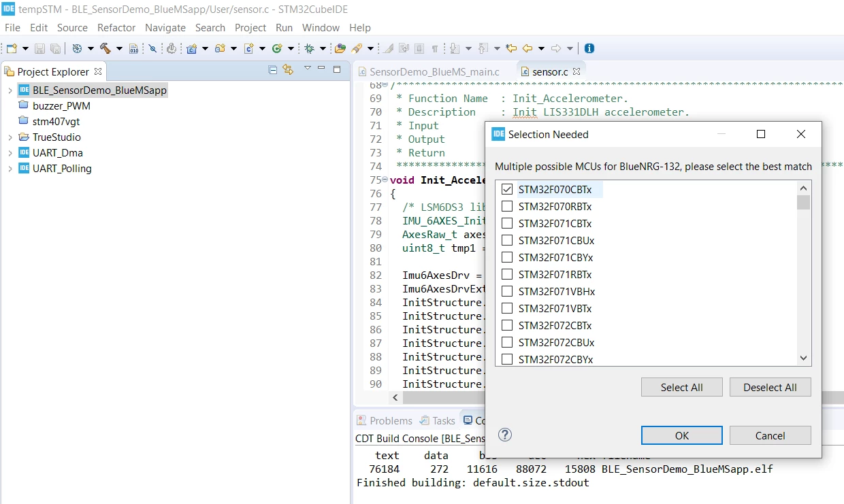This screenshot has height=504, width=844.
Task: Check the STM32F071VBTx checkbox
Action: tap(507, 308)
